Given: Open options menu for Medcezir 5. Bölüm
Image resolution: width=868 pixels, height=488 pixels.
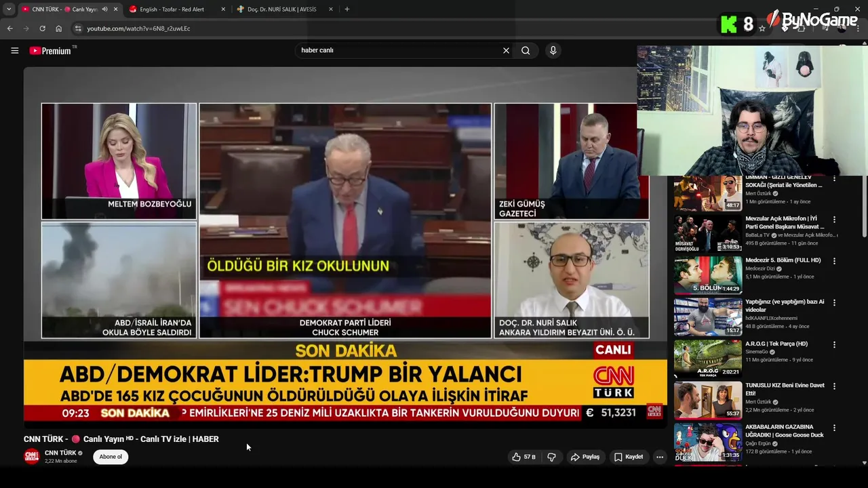Looking at the screenshot, I should pos(834,261).
